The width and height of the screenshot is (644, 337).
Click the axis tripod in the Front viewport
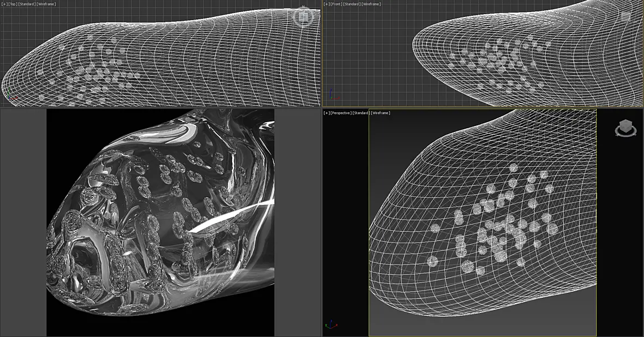click(334, 95)
